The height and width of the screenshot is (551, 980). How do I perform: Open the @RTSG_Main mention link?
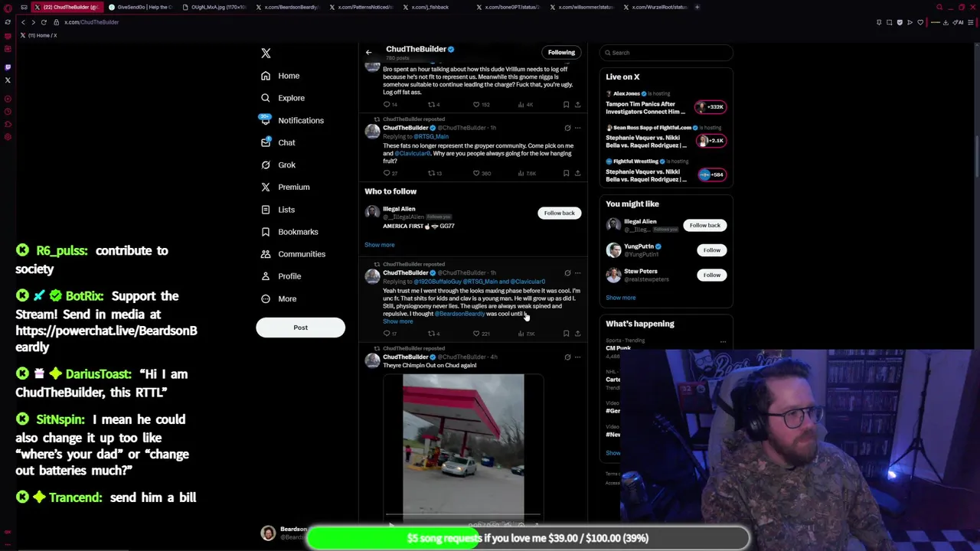431,136
